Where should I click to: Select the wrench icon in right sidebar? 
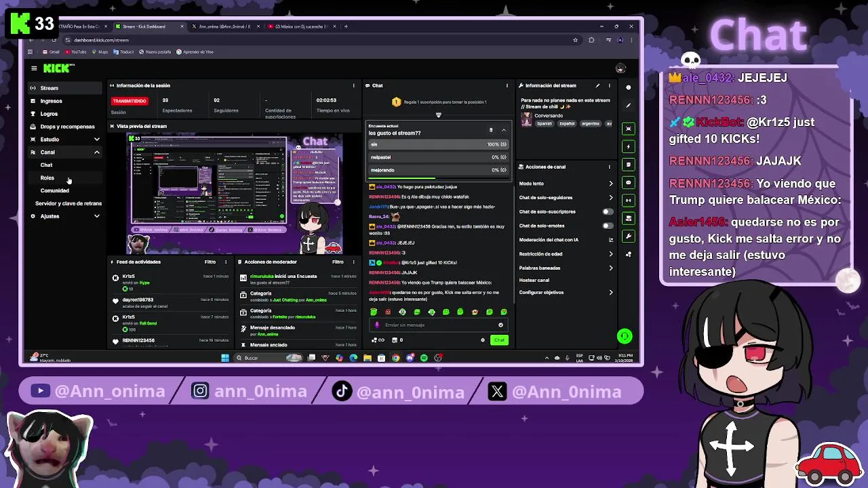(629, 236)
